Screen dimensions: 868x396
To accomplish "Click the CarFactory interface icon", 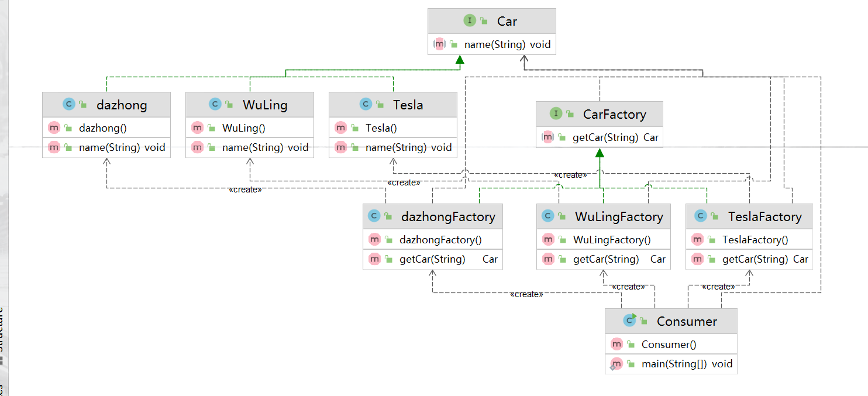I will click(556, 113).
